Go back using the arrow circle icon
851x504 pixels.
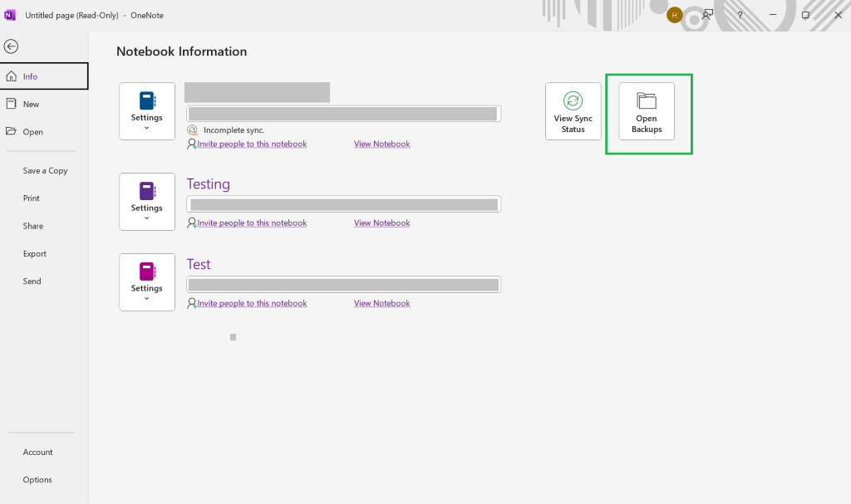click(11, 46)
